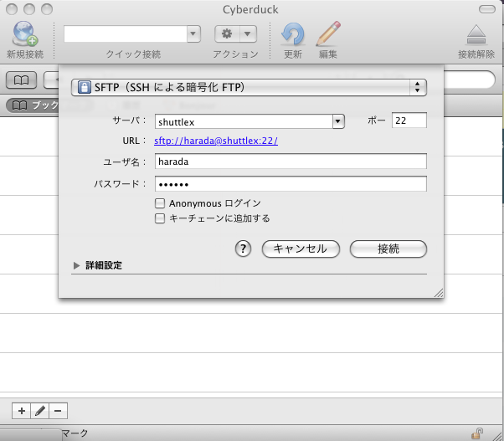504x441 pixels.
Task: Click the Cancel (キャンセル) button
Action: click(x=300, y=249)
